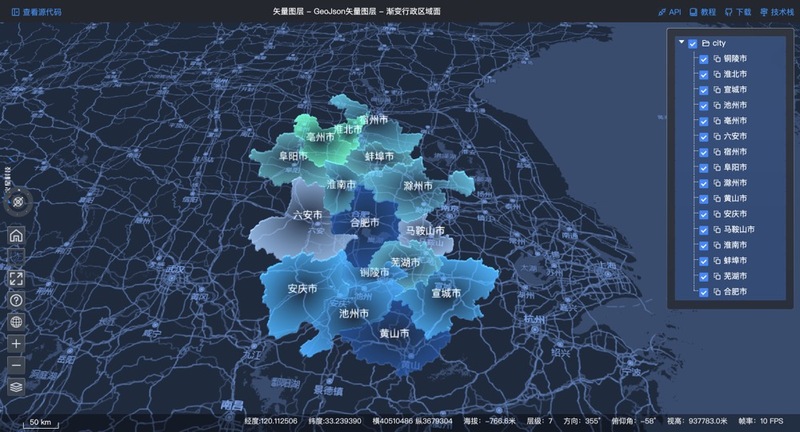Click page title 渐变行政区域面
800x432 pixels.
(413, 11)
